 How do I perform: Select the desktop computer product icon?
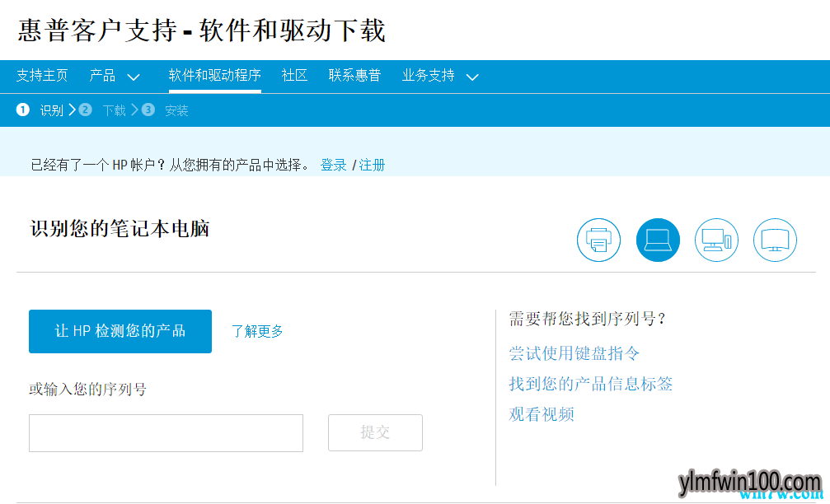[x=716, y=240]
